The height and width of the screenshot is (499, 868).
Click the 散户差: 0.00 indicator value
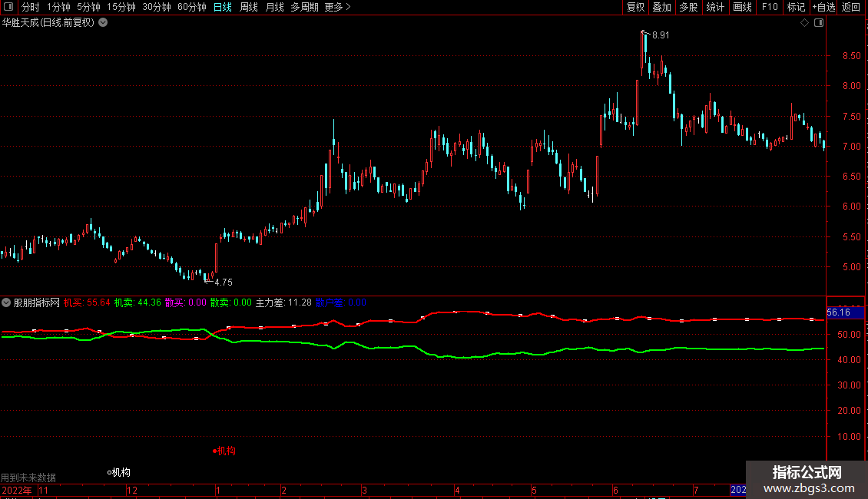(x=341, y=302)
